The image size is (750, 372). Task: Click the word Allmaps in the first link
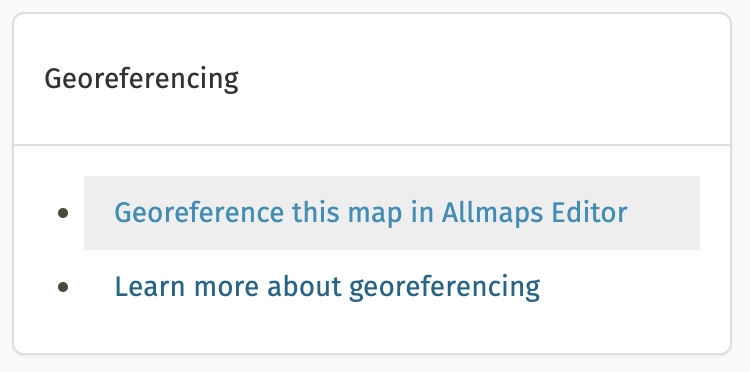(492, 213)
